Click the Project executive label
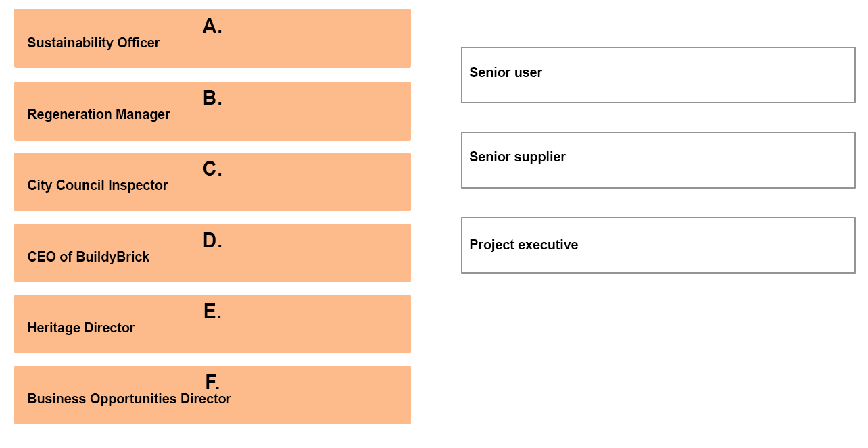This screenshot has height=448, width=868. click(524, 245)
